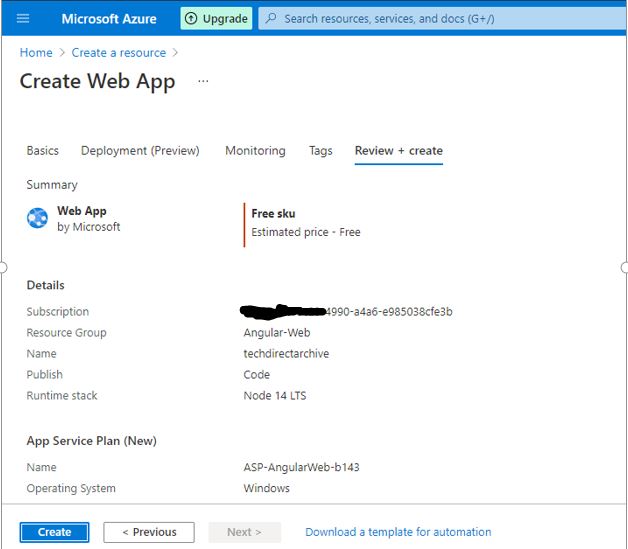Open Create a resource breadcrumb
The height and width of the screenshot is (549, 628).
click(x=119, y=52)
